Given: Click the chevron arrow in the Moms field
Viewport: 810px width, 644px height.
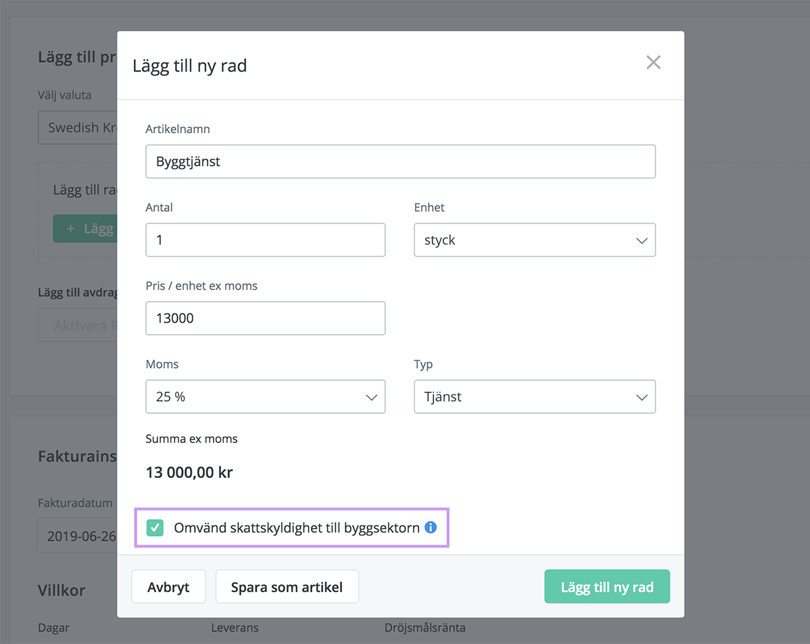Looking at the screenshot, I should point(371,397).
